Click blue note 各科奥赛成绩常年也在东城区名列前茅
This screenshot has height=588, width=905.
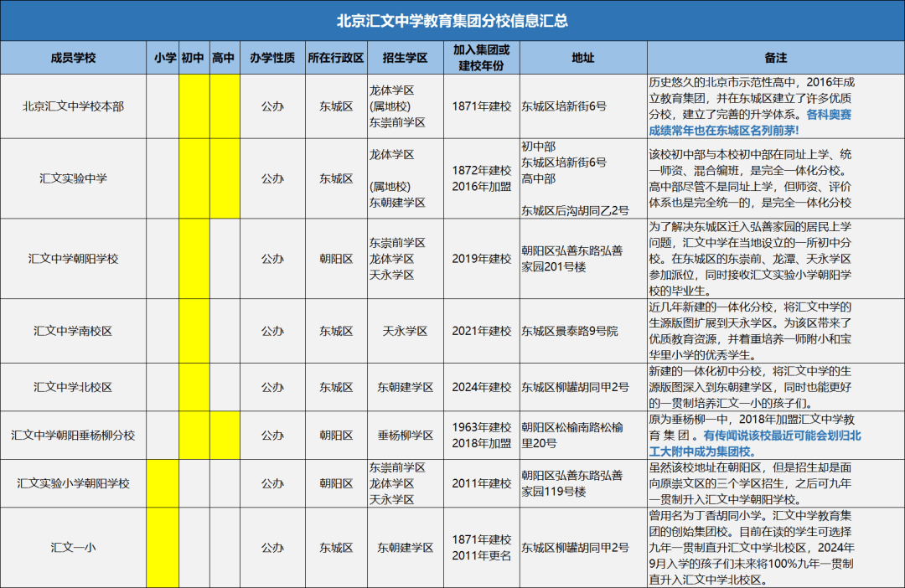750,122
